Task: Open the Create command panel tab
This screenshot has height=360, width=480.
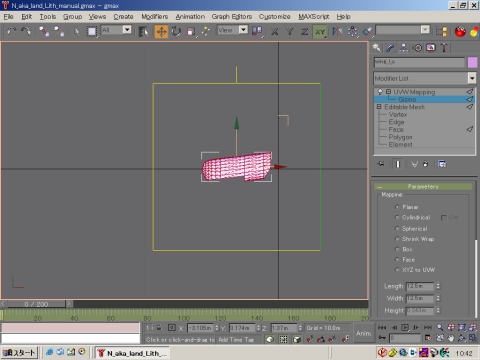Action: point(377,48)
